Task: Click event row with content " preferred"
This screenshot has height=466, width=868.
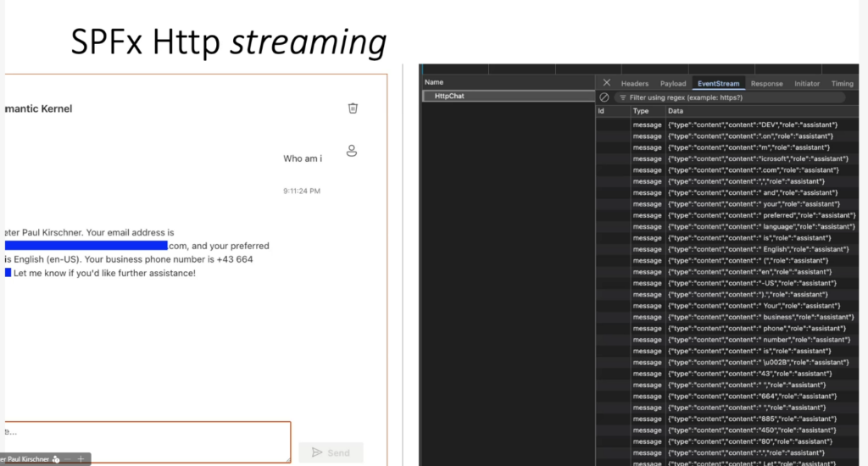Action: click(726, 215)
